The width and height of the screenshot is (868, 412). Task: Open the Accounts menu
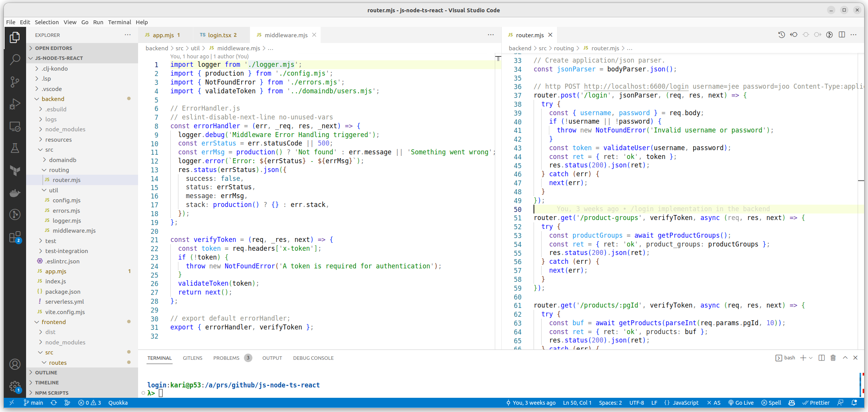(15, 364)
